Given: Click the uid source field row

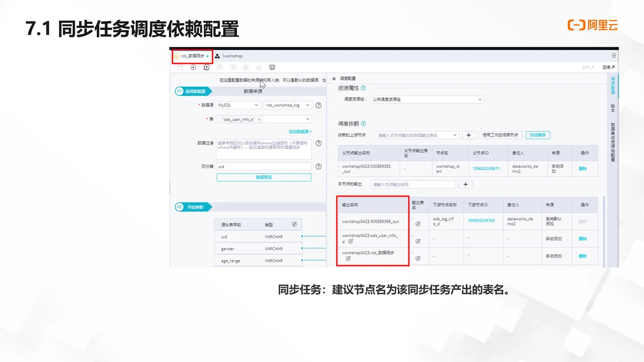Looking at the screenshot, I should [x=258, y=237].
